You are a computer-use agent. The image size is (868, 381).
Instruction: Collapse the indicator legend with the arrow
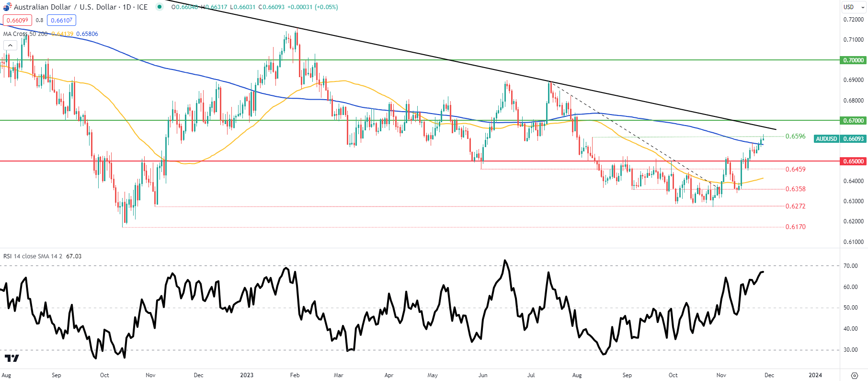[x=10, y=46]
